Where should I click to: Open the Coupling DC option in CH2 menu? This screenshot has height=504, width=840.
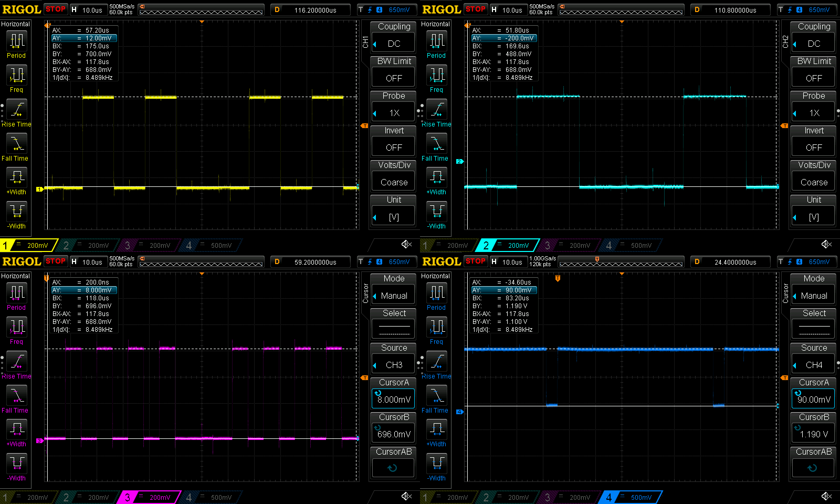[x=814, y=43]
